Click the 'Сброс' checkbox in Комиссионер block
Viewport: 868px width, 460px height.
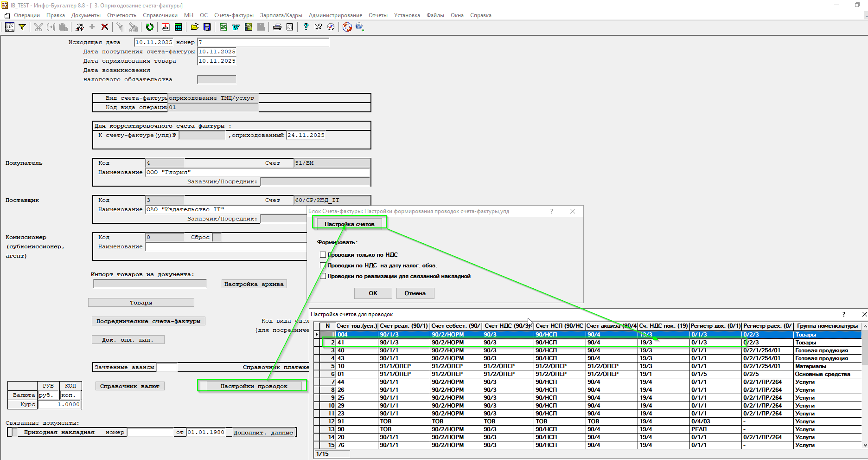[x=217, y=237]
